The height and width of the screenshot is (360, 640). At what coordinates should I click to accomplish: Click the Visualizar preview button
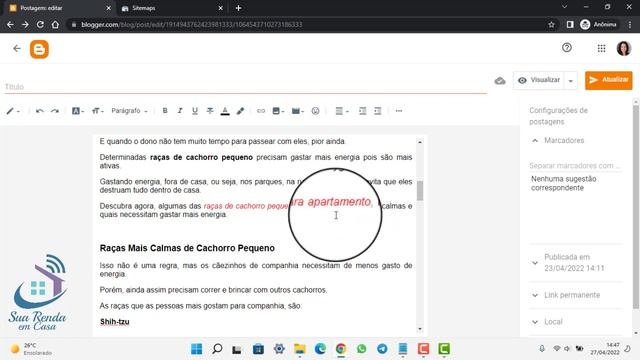(x=539, y=80)
